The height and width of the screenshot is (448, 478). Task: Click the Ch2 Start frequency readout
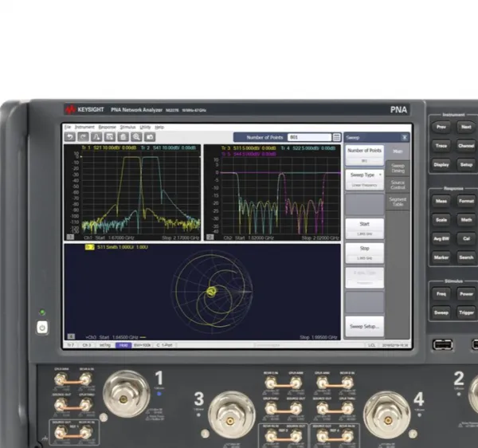[x=249, y=238]
